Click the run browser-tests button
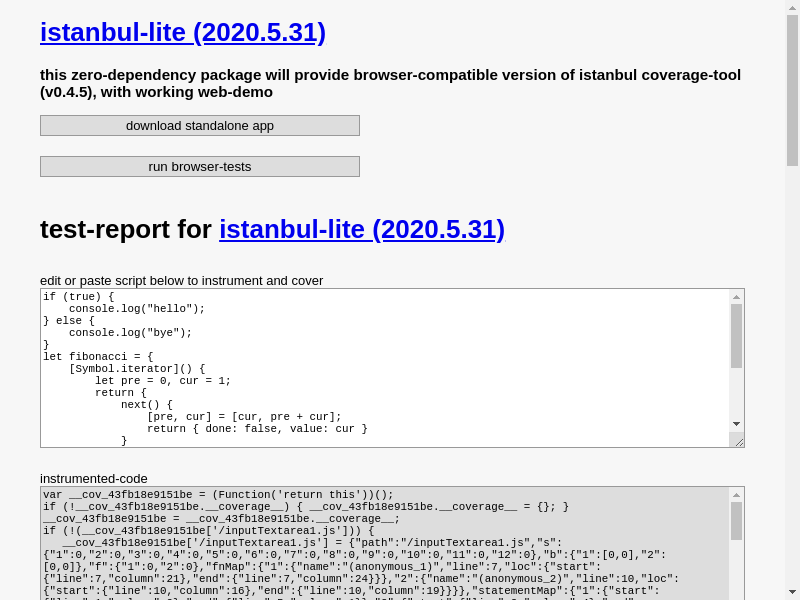This screenshot has width=800, height=600. click(200, 166)
